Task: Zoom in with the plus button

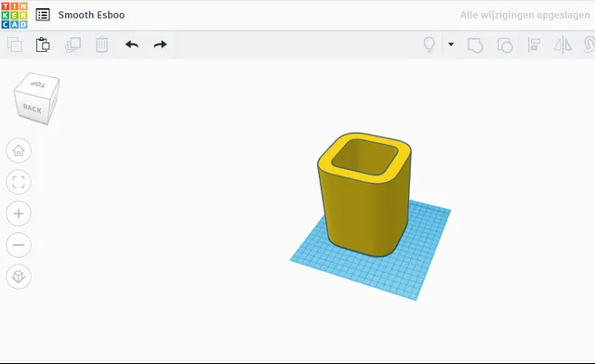Action: 19,214
